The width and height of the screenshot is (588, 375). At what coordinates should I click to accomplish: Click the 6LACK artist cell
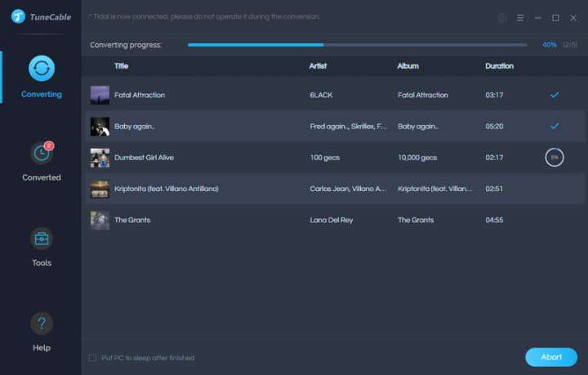[321, 95]
